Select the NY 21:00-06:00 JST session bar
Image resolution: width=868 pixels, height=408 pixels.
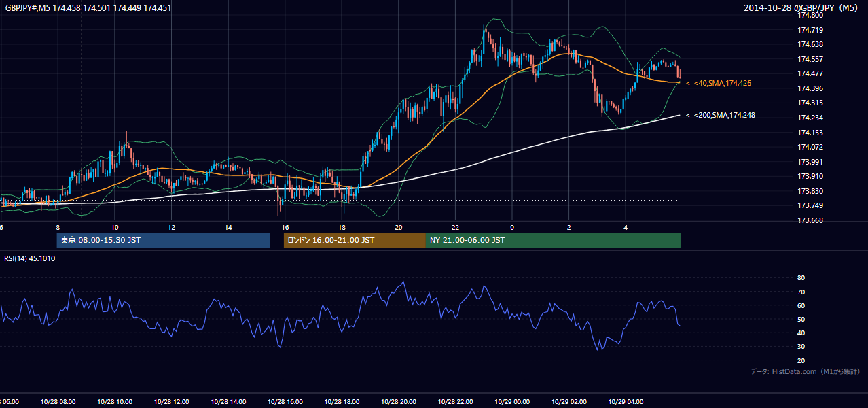tap(554, 240)
